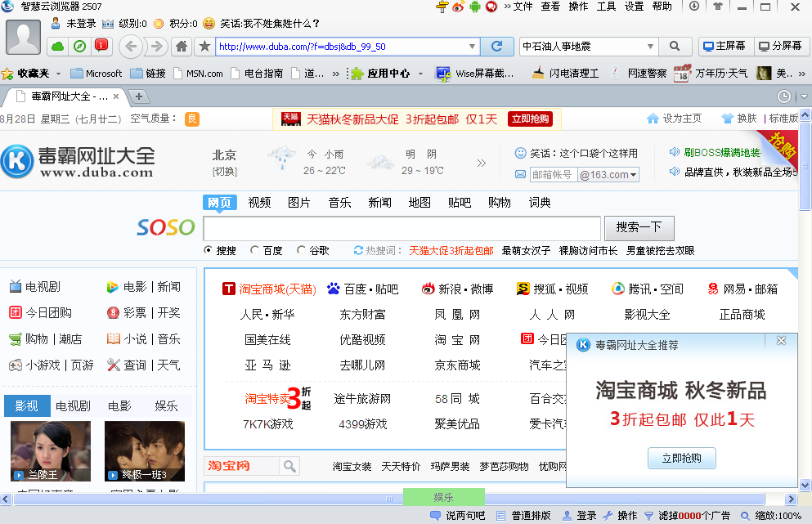
Task: Click the 换肤 skin link
Action: click(739, 119)
